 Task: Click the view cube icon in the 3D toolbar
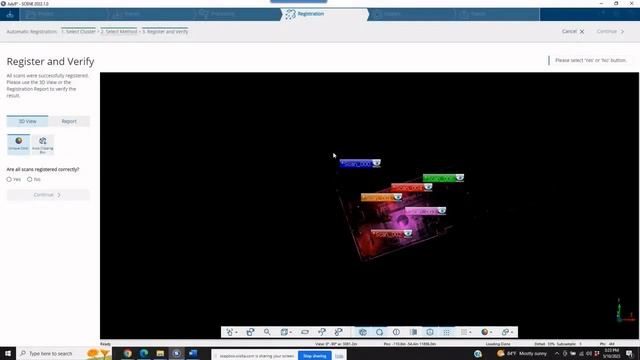284,332
